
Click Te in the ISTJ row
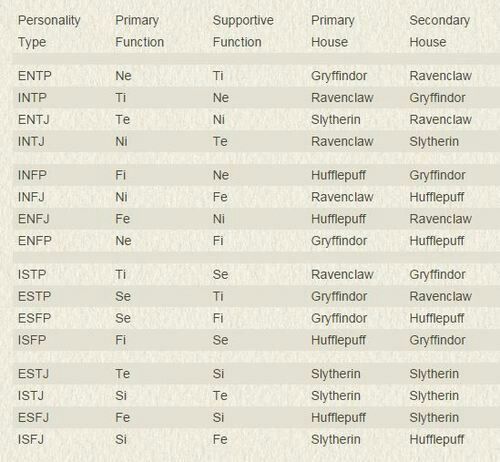pyautogui.click(x=220, y=396)
